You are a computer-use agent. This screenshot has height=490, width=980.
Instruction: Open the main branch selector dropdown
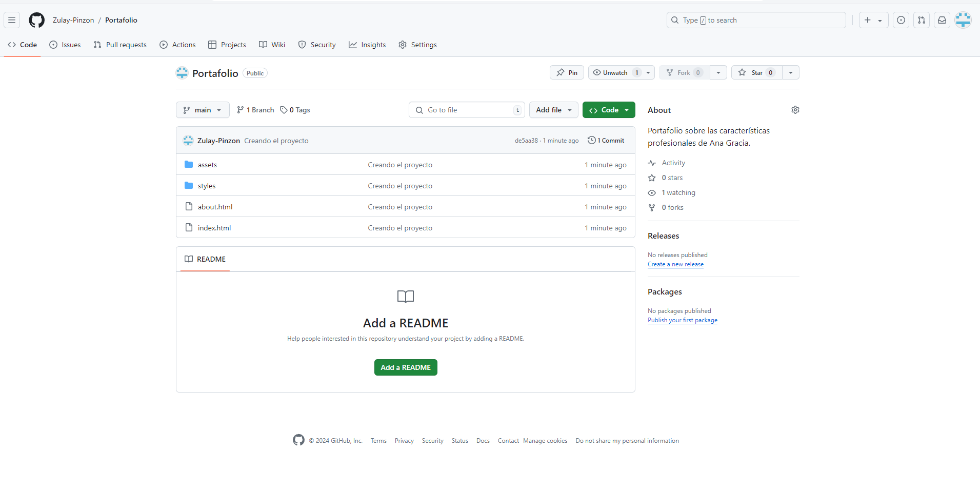(203, 110)
